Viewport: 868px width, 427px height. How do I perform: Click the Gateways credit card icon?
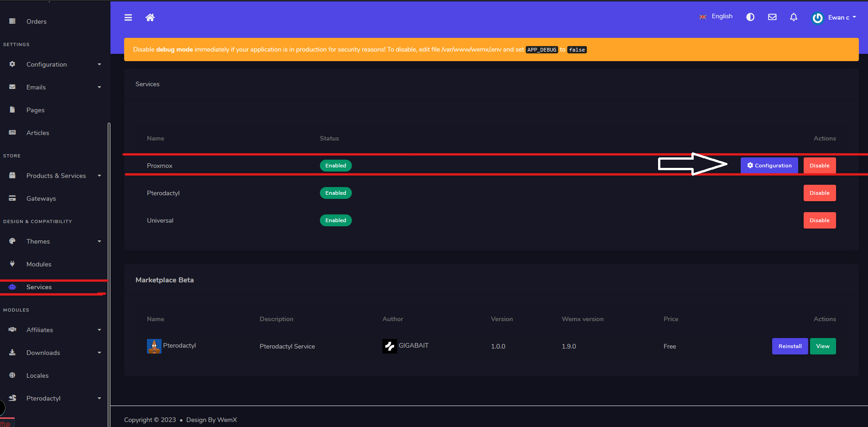pos(12,198)
